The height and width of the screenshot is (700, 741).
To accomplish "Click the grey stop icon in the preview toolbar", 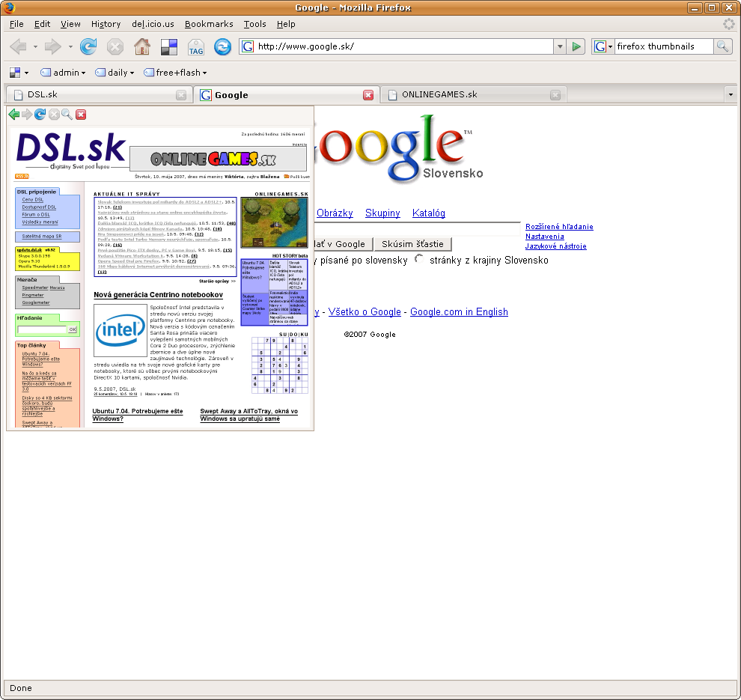I will pyautogui.click(x=54, y=115).
